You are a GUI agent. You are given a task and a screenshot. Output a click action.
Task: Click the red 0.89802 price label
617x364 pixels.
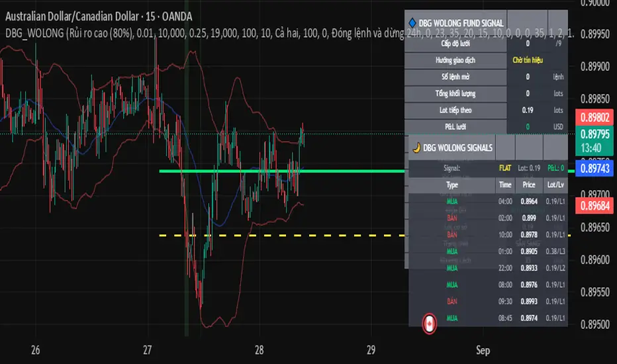(594, 117)
